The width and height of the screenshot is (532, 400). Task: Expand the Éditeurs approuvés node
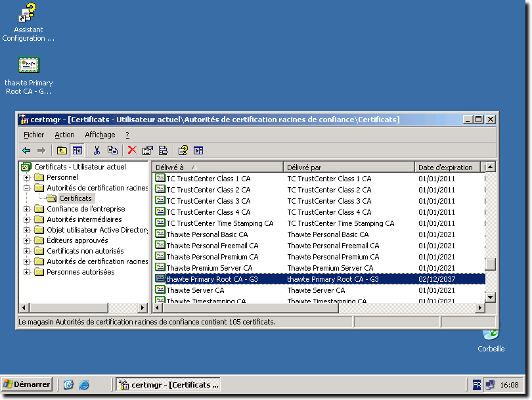[x=26, y=240]
